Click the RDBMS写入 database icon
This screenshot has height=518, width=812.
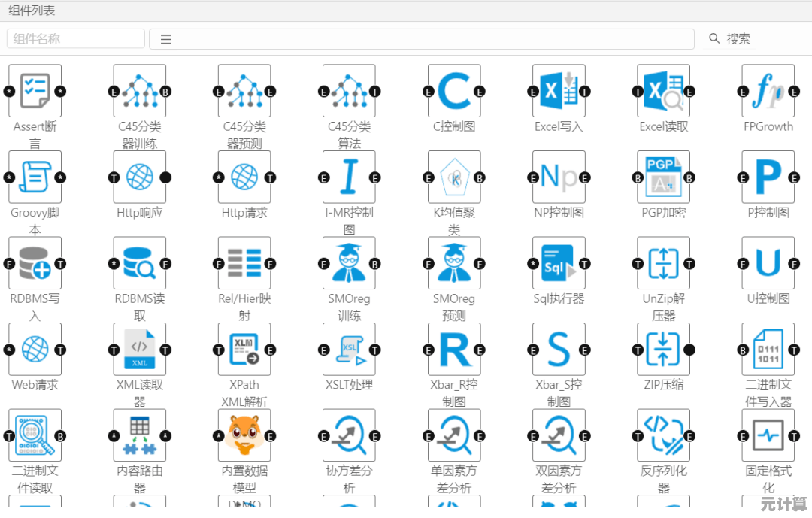pyautogui.click(x=35, y=264)
